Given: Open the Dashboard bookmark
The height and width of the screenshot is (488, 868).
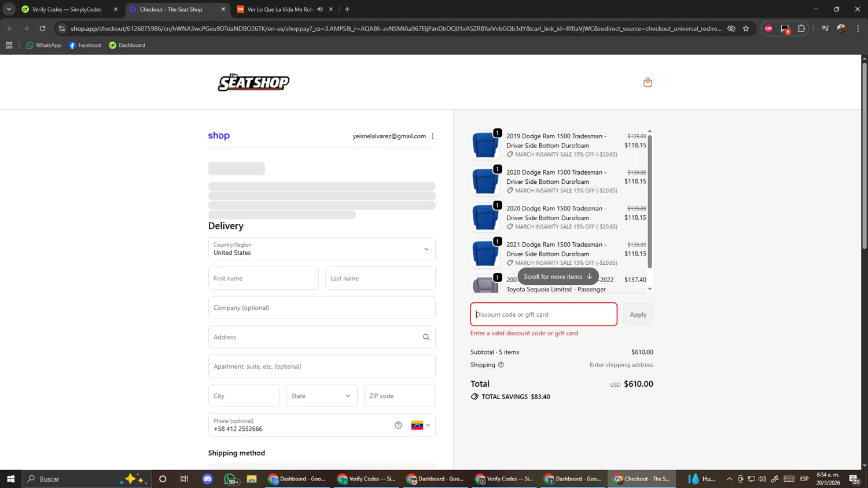Looking at the screenshot, I should [127, 45].
